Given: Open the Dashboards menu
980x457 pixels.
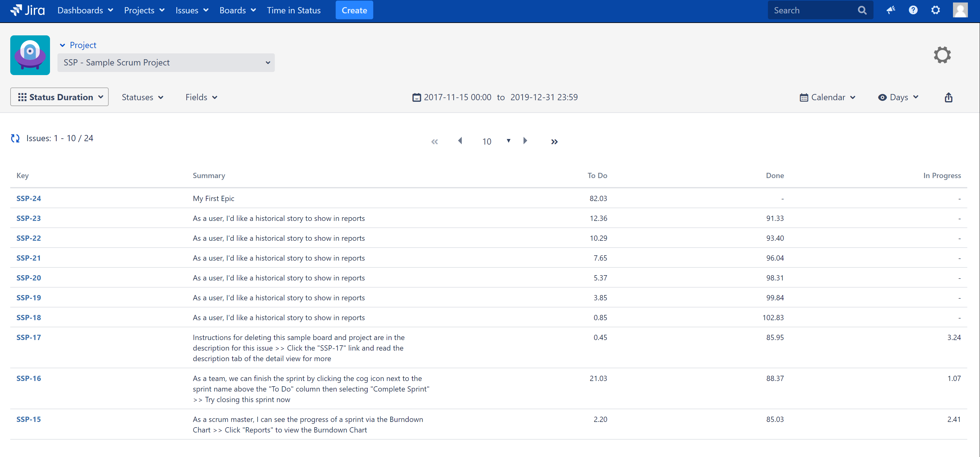Looking at the screenshot, I should coord(85,10).
